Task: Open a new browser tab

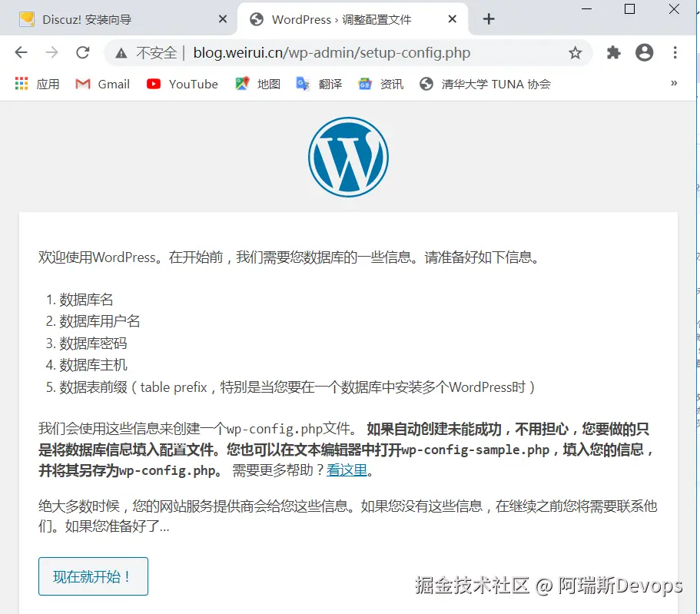Action: pos(489,18)
